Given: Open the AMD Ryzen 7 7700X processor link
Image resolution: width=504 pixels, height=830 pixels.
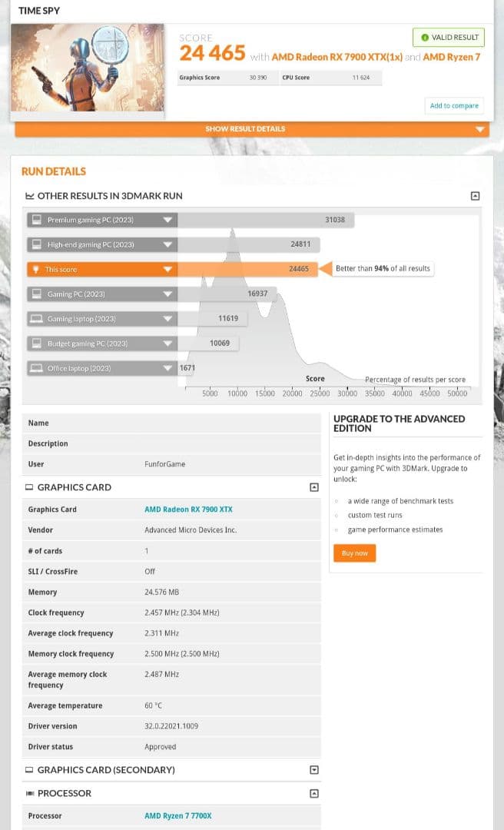Looking at the screenshot, I should click(177, 815).
